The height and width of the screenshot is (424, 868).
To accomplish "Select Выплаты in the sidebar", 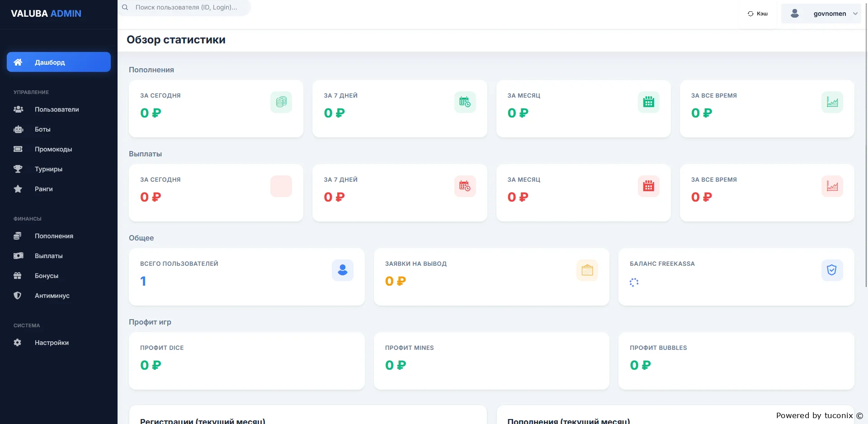I will tap(49, 256).
